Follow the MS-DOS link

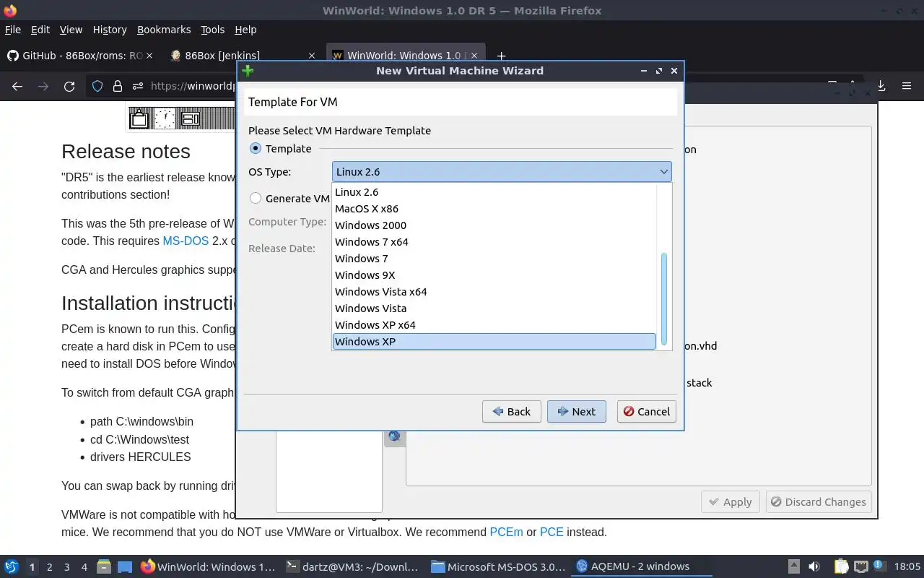[186, 241]
